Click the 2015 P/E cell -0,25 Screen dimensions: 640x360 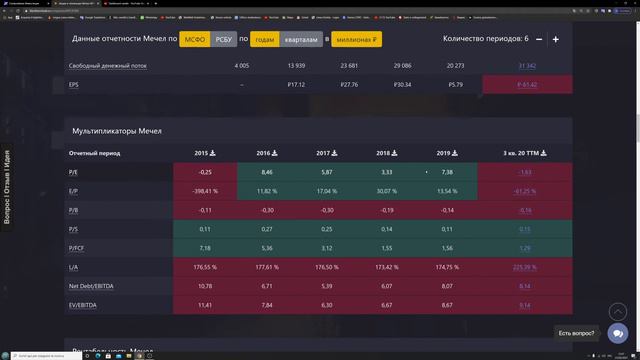(x=205, y=172)
